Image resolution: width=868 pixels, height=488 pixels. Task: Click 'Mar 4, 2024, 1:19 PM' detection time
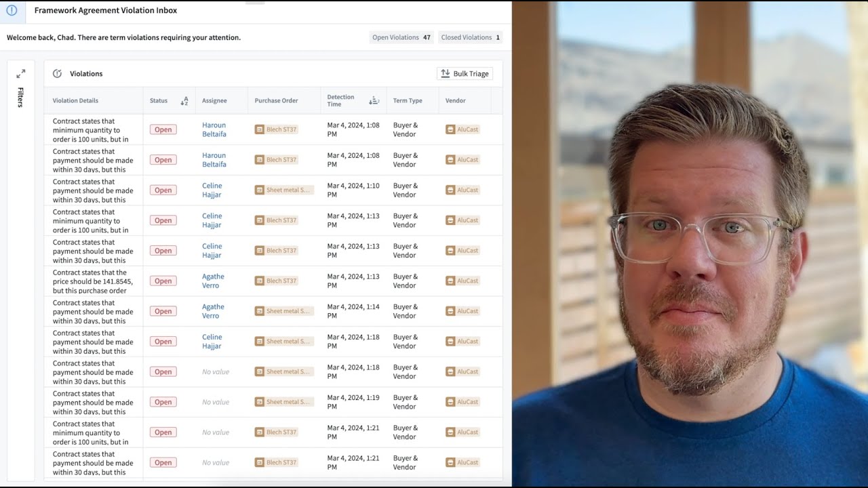point(353,402)
